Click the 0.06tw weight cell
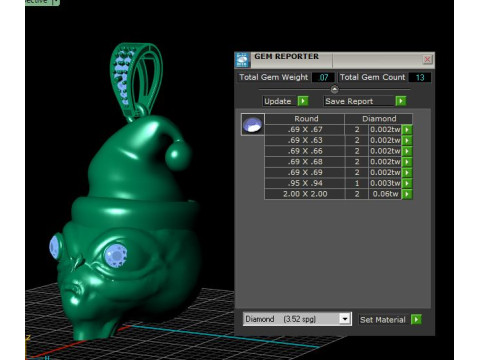The width and height of the screenshot is (480, 360). tap(385, 194)
